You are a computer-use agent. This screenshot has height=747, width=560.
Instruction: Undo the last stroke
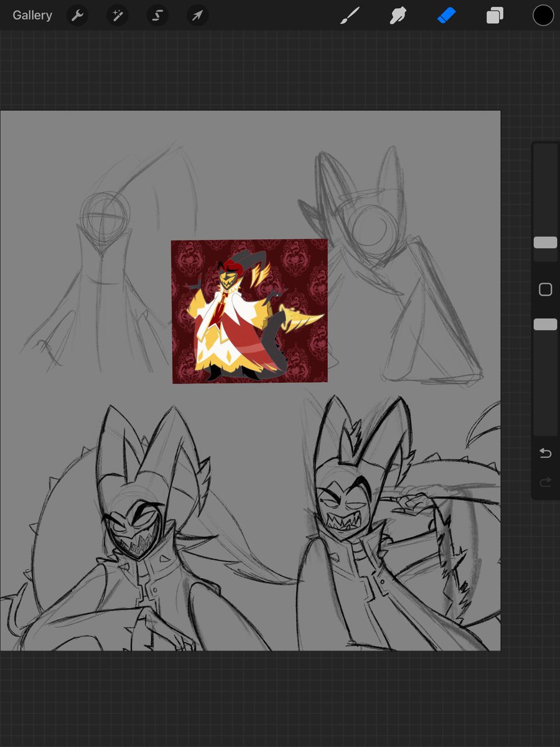coord(546,453)
